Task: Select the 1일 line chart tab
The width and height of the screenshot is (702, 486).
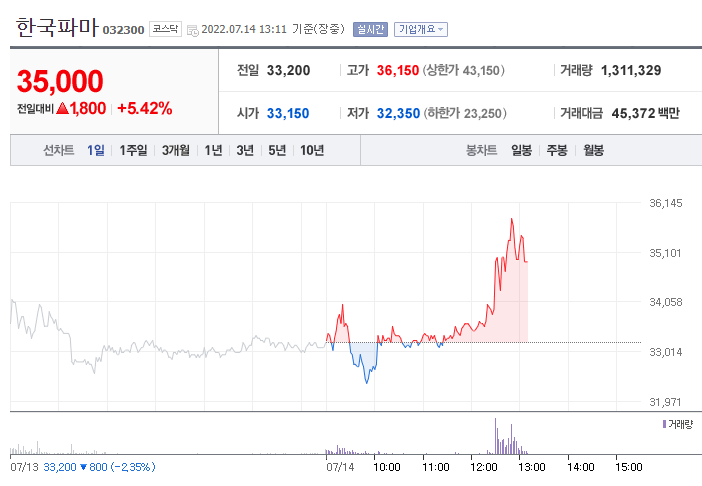Action: pyautogui.click(x=95, y=150)
